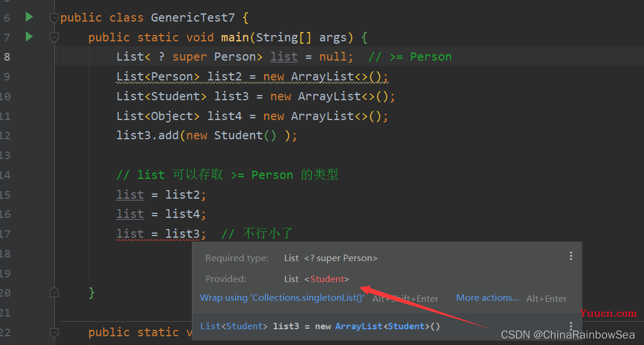Click 'list = list4;' assignment
Image resolution: width=644 pixels, height=345 pixels.
161,214
